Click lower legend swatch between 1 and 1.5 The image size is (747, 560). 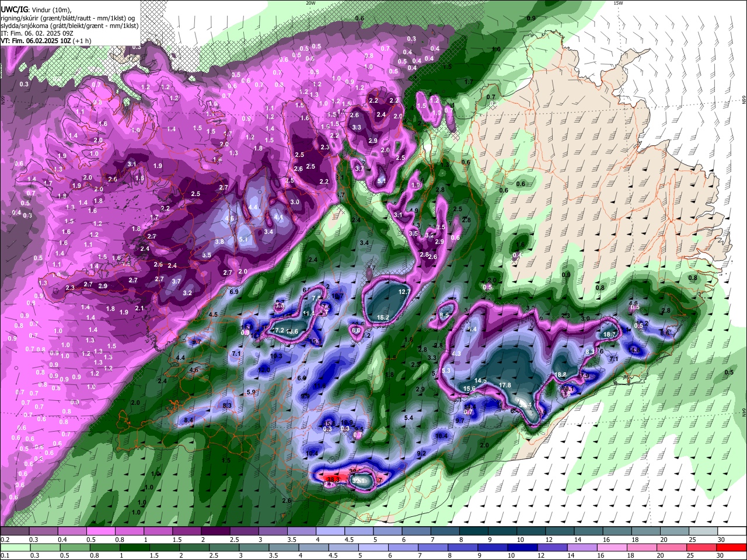click(x=135, y=547)
